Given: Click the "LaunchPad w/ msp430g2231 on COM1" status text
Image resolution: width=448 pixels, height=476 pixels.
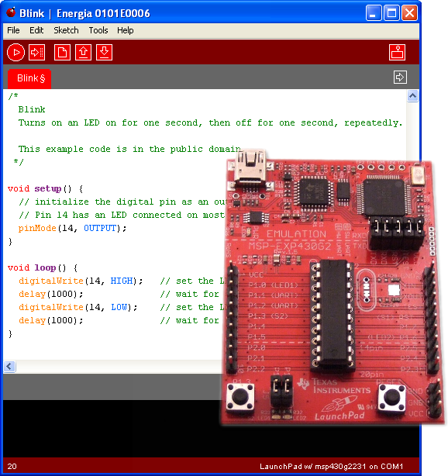Looking at the screenshot, I should coord(331,467).
